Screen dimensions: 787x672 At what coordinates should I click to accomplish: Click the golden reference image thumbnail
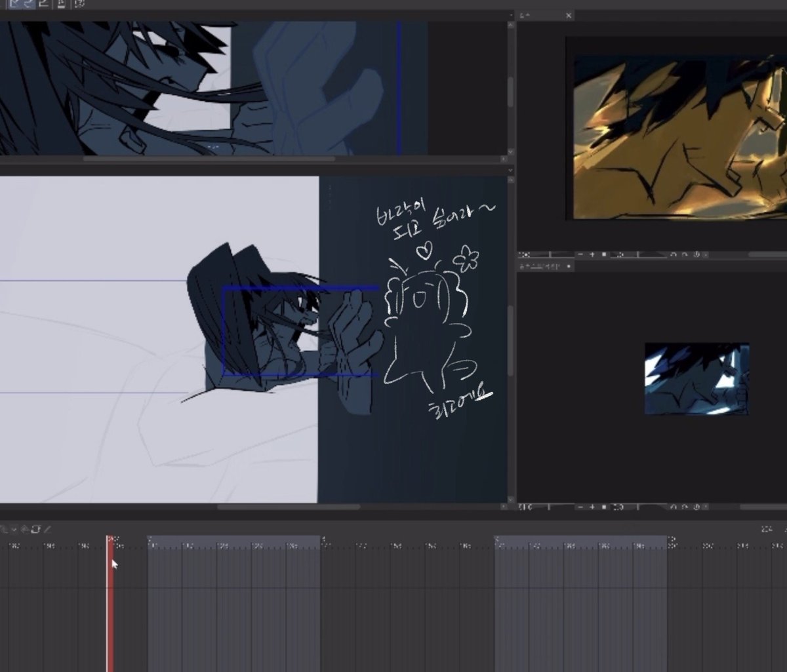(680, 136)
